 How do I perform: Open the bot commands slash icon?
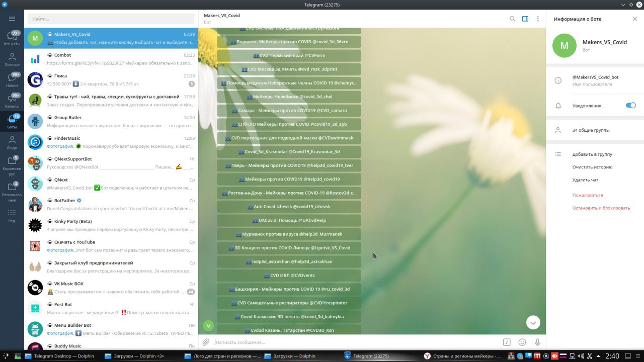pos(507,342)
